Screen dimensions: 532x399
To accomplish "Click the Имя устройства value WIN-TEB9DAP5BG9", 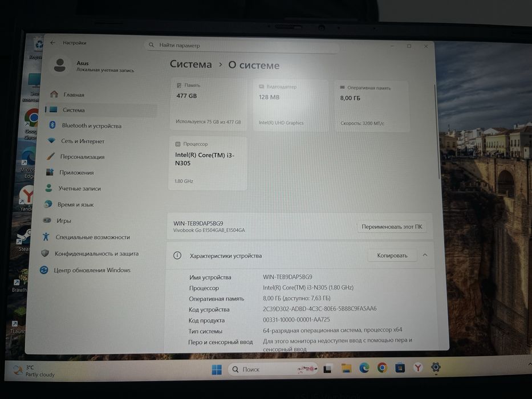I will (x=287, y=276).
